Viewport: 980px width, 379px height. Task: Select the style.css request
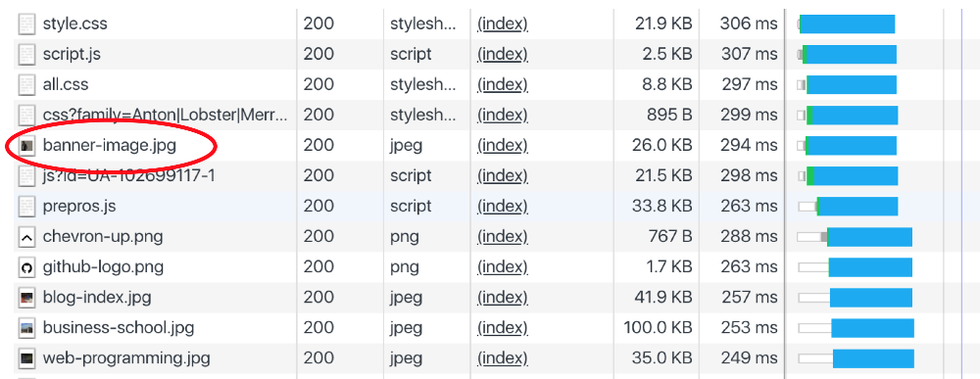[75, 24]
